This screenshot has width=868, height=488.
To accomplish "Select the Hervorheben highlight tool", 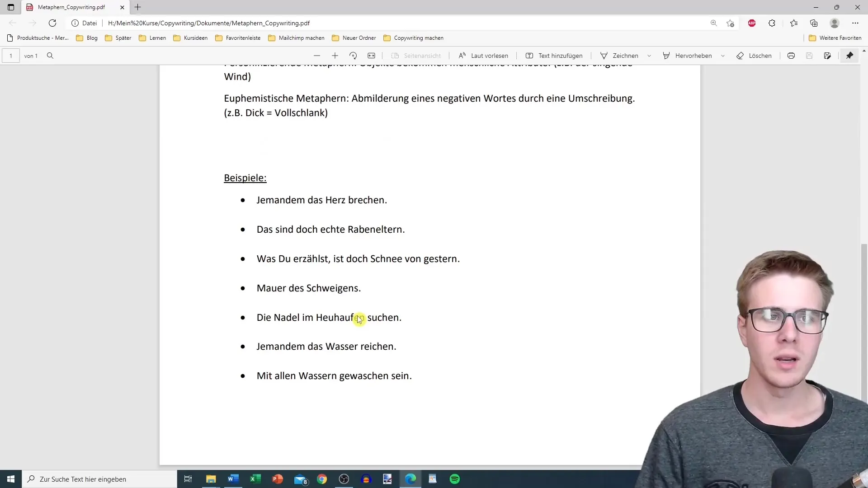I will (687, 56).
